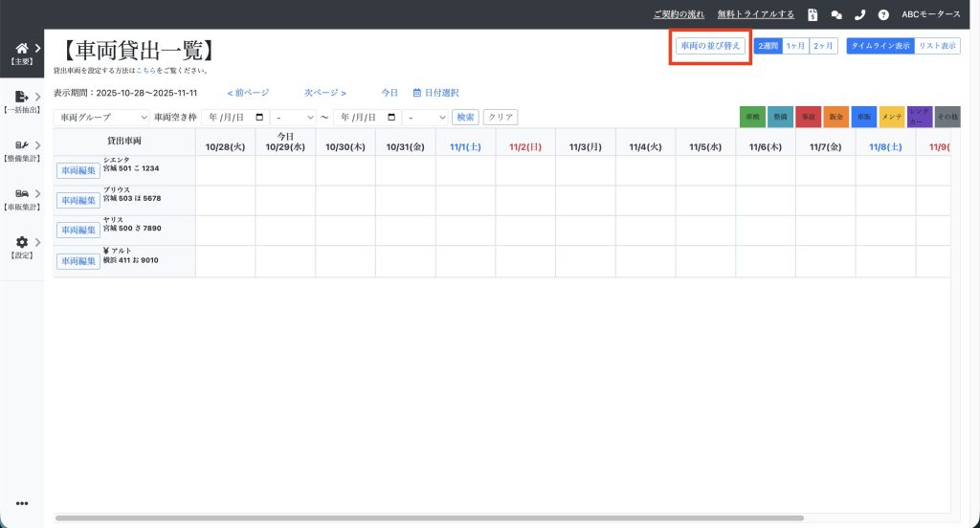Screen dimensions: 980x528
Task: Open the home 主要 sidebar icon
Action: pyautogui.click(x=22, y=49)
